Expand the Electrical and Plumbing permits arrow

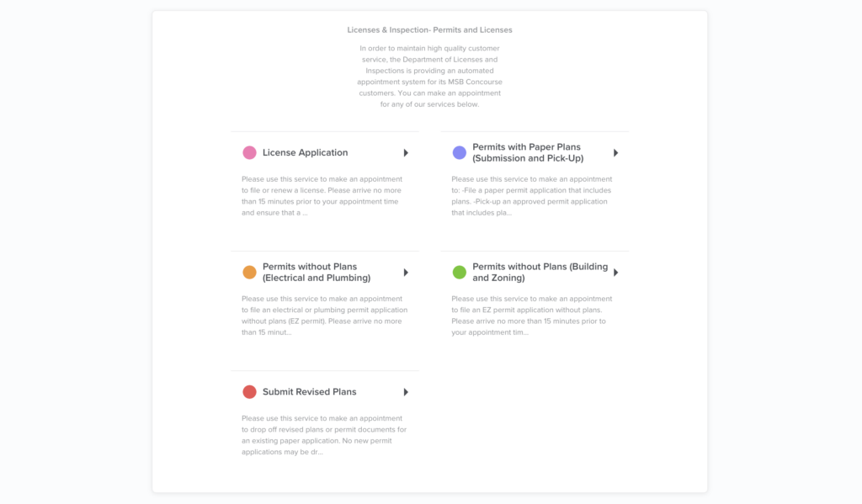click(x=406, y=273)
